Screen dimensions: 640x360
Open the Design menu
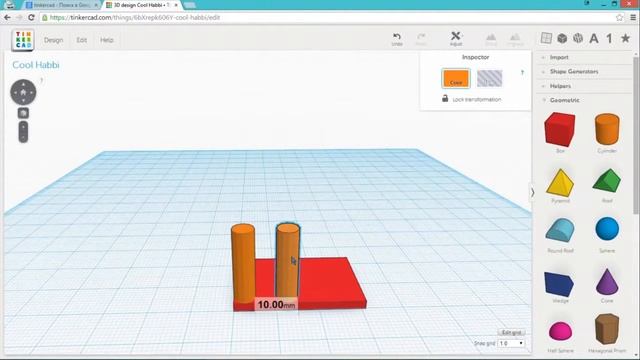[53, 40]
